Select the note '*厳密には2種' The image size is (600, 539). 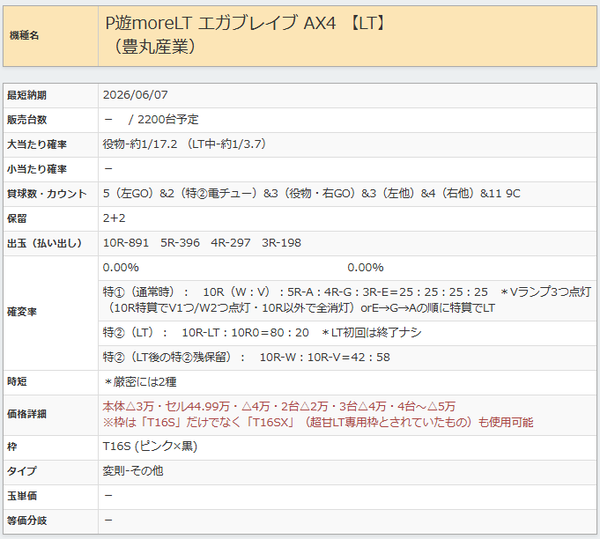(x=140, y=382)
